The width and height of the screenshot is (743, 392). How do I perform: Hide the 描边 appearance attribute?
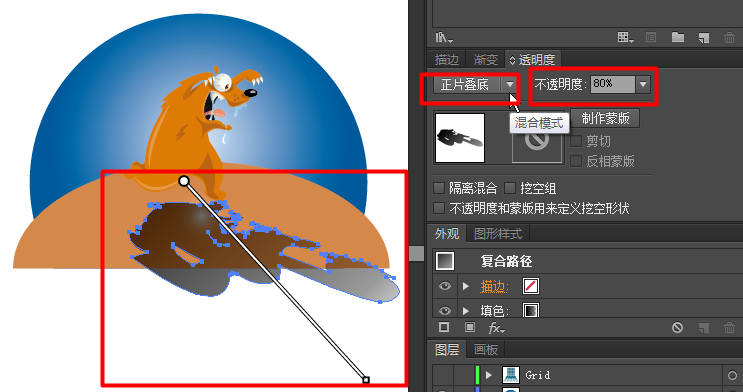pyautogui.click(x=444, y=286)
